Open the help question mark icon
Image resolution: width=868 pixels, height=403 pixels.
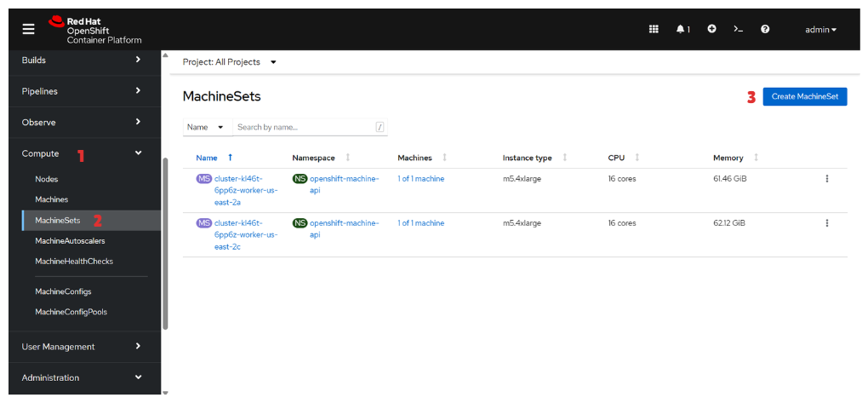coord(765,29)
